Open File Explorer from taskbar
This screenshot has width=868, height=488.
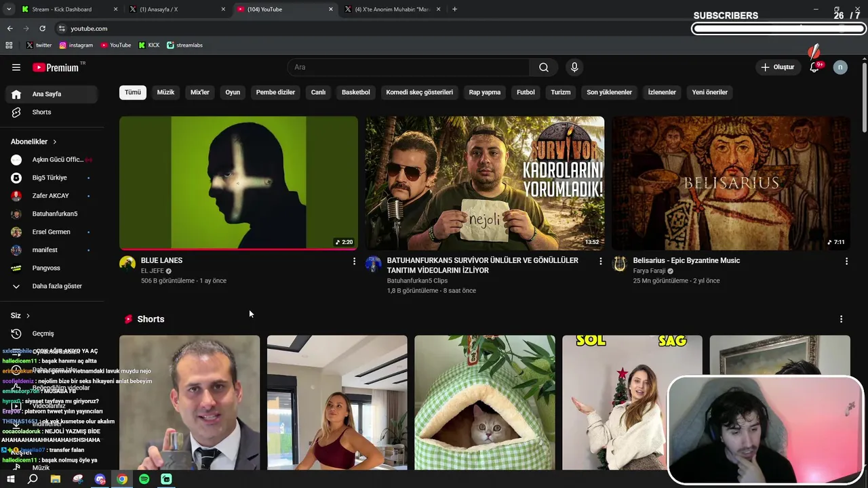point(56,479)
